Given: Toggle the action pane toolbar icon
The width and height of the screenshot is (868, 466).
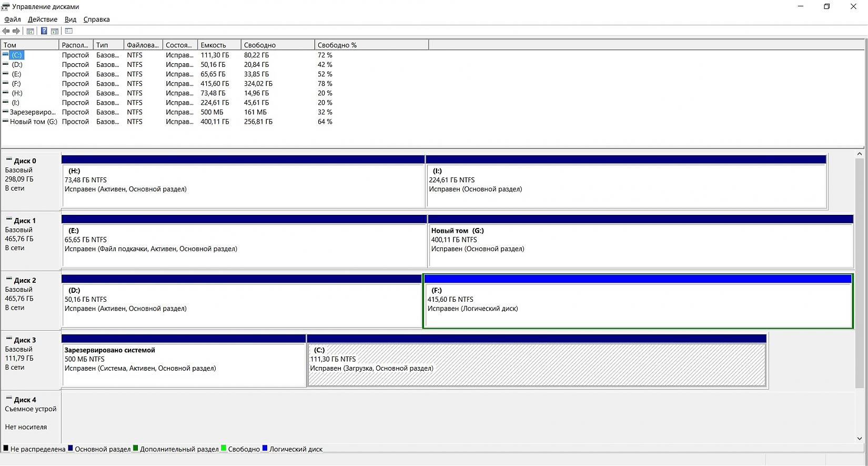Looking at the screenshot, I should point(55,31).
